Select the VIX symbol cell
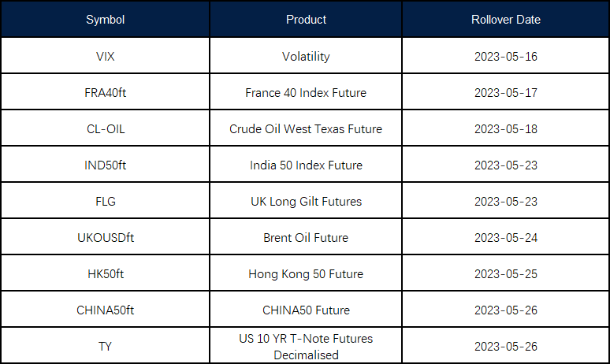 click(105, 57)
